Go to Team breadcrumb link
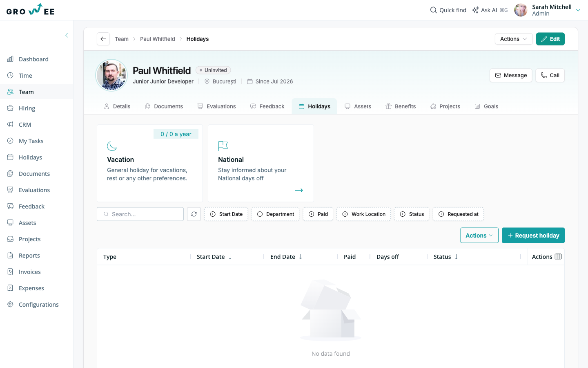Viewport: 588px width, 368px height. click(x=122, y=39)
